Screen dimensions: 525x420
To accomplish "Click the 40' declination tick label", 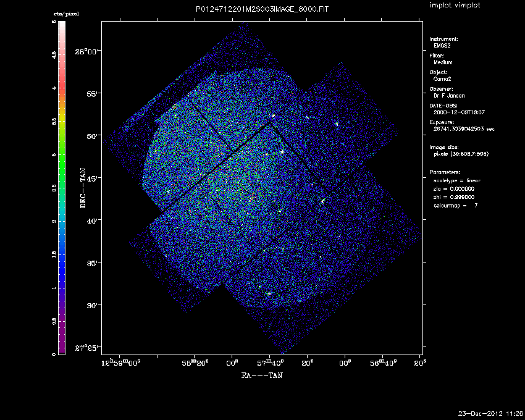I will pos(93,220).
